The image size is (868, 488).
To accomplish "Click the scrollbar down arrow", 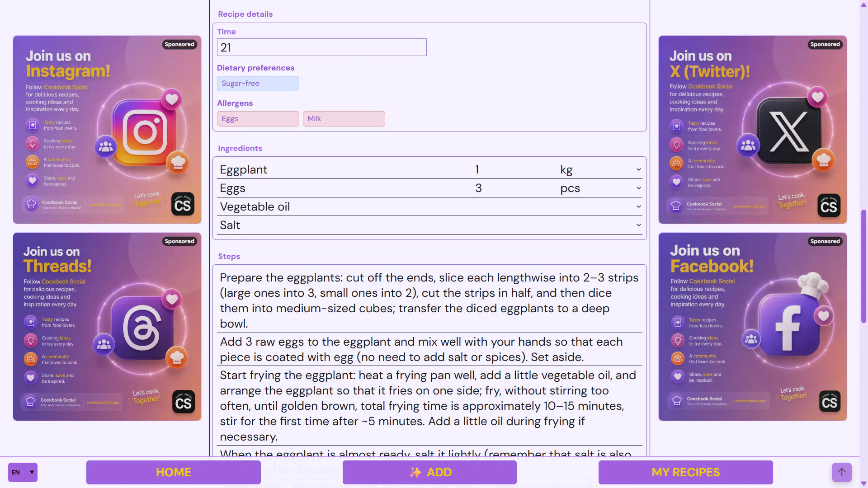I will pyautogui.click(x=863, y=484).
